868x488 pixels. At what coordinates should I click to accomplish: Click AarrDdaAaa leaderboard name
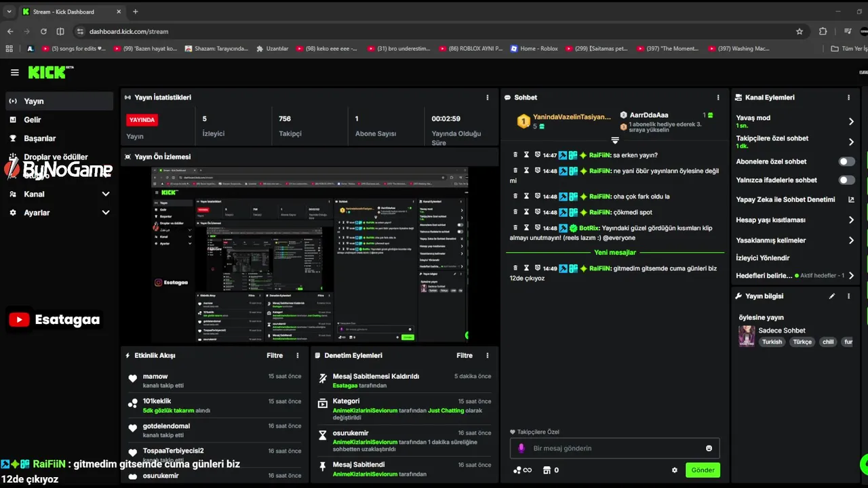coord(649,115)
